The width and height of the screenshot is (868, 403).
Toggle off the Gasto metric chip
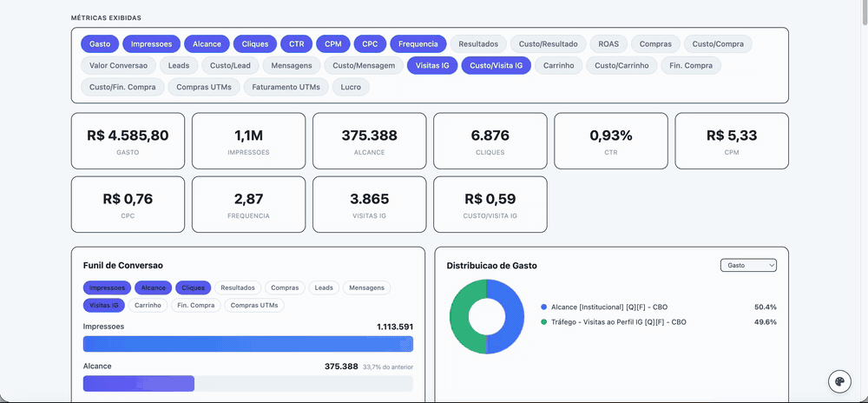pyautogui.click(x=100, y=43)
